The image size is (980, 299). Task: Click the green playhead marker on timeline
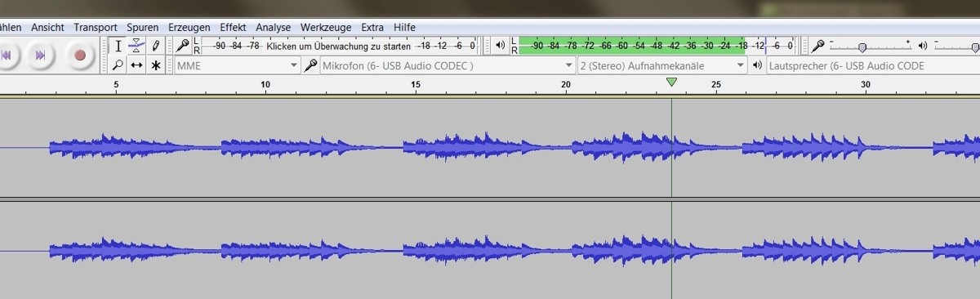[x=671, y=83]
